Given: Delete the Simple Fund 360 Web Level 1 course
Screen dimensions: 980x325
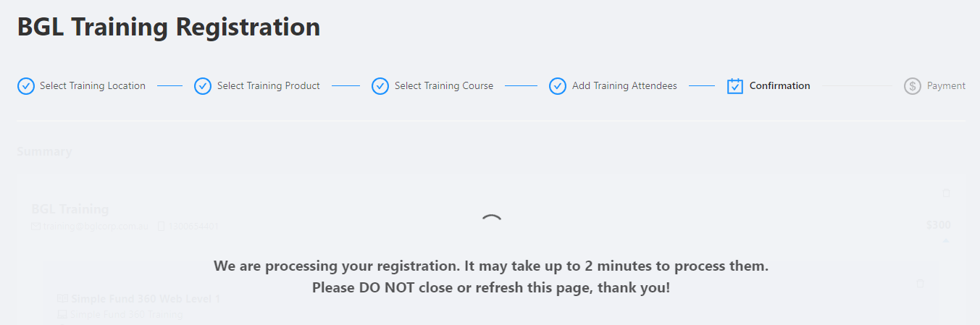Looking at the screenshot, I should pos(920,284).
